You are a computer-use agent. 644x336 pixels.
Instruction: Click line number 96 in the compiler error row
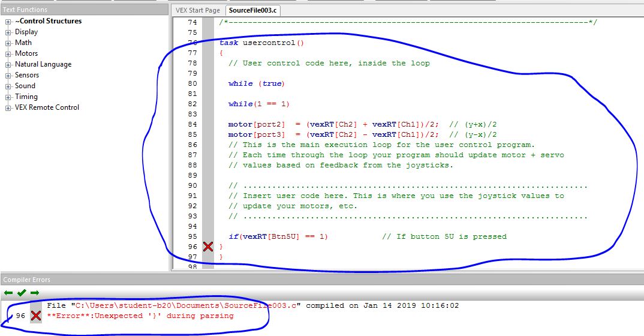[20, 316]
